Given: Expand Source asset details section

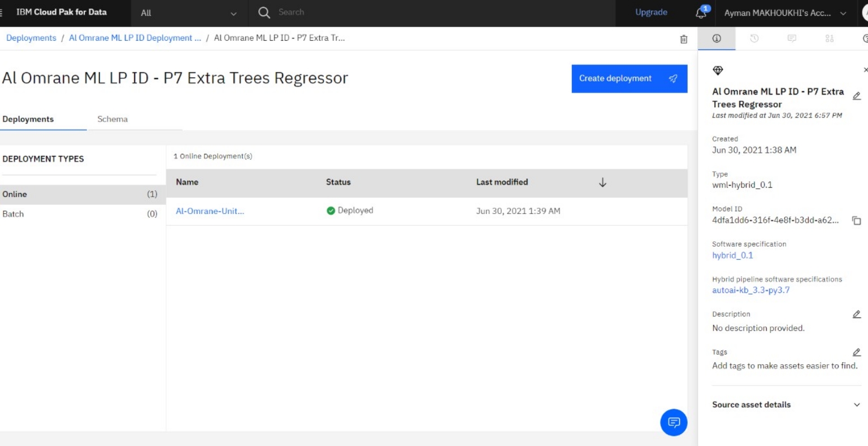Looking at the screenshot, I should [x=856, y=405].
